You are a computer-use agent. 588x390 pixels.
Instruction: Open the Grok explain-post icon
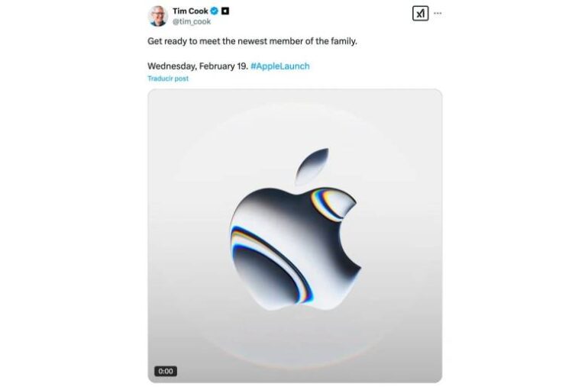pos(420,14)
